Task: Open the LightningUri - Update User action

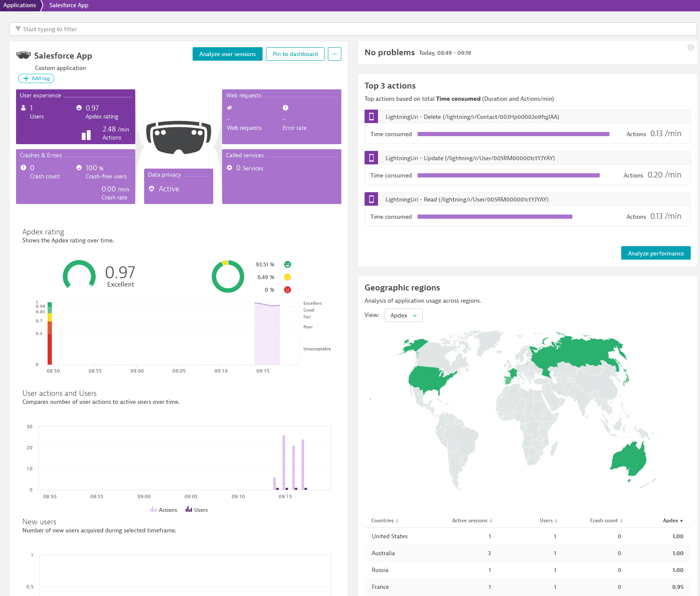Action: 470,158
